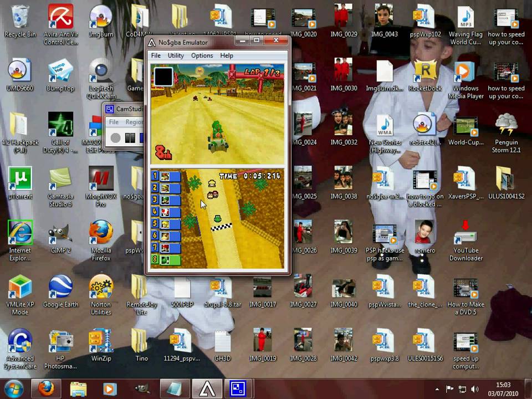Select the Mozilla Firefox desktop icon
The image size is (532, 399).
101,241
